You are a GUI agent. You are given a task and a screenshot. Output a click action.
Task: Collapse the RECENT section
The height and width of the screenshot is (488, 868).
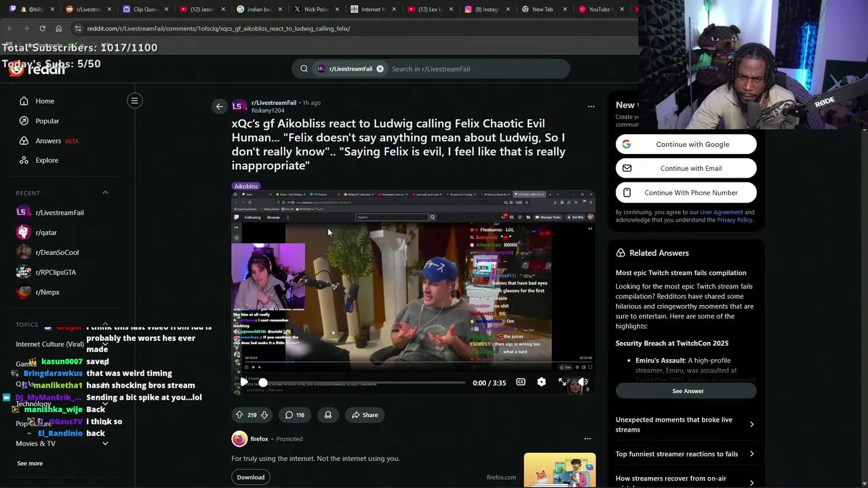[x=105, y=192]
